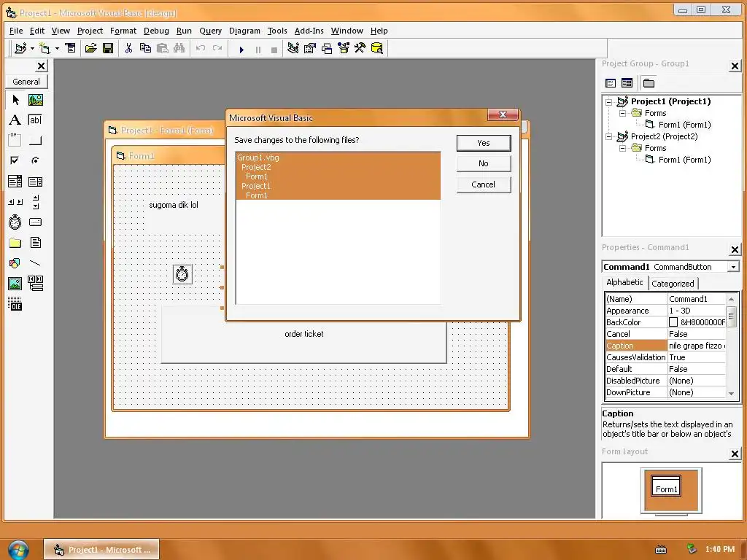747x560 pixels.
Task: Click the Project1 taskbar button
Action: (x=101, y=550)
